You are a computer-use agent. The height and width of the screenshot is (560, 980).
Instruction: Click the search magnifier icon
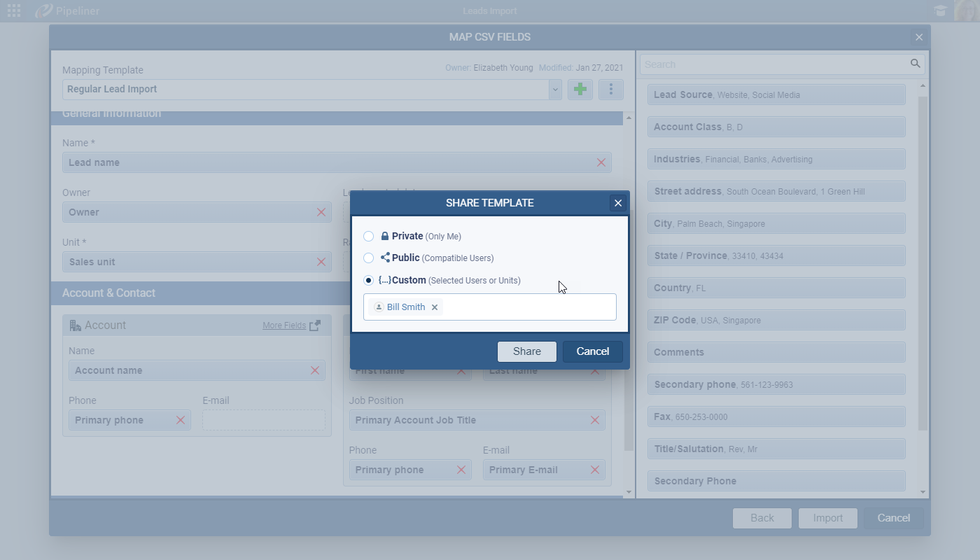(915, 64)
